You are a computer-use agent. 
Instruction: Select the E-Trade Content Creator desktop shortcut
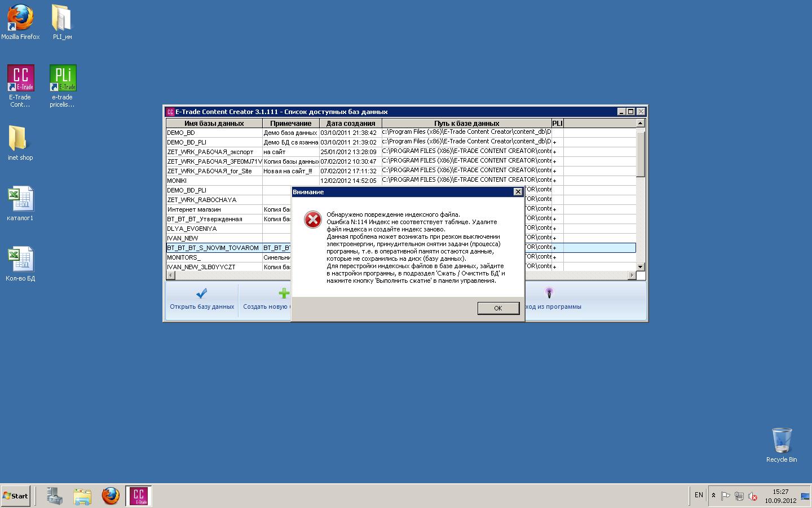(x=20, y=86)
